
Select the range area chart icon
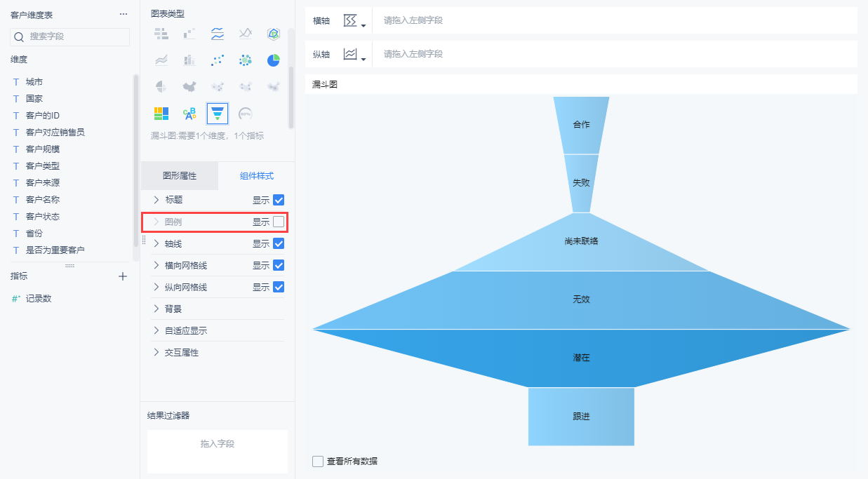[x=161, y=60]
